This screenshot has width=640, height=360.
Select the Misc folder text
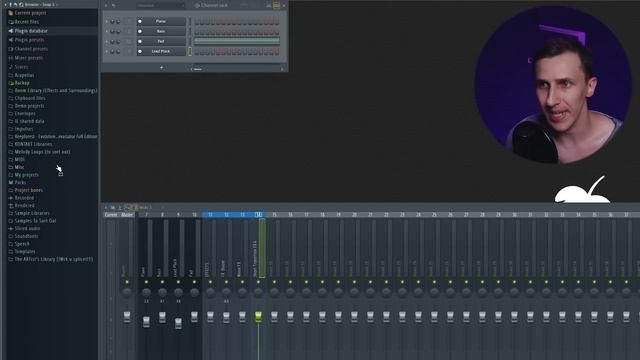(x=19, y=167)
